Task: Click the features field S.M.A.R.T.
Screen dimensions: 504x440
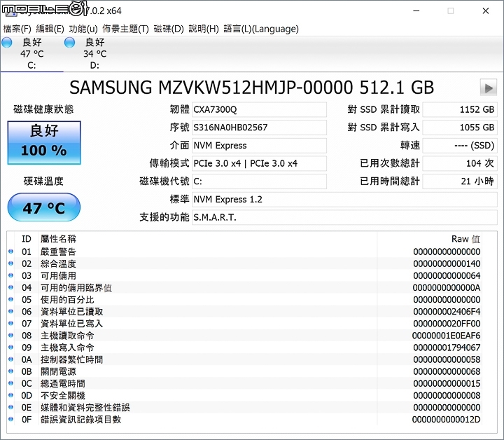Action: pyautogui.click(x=344, y=217)
